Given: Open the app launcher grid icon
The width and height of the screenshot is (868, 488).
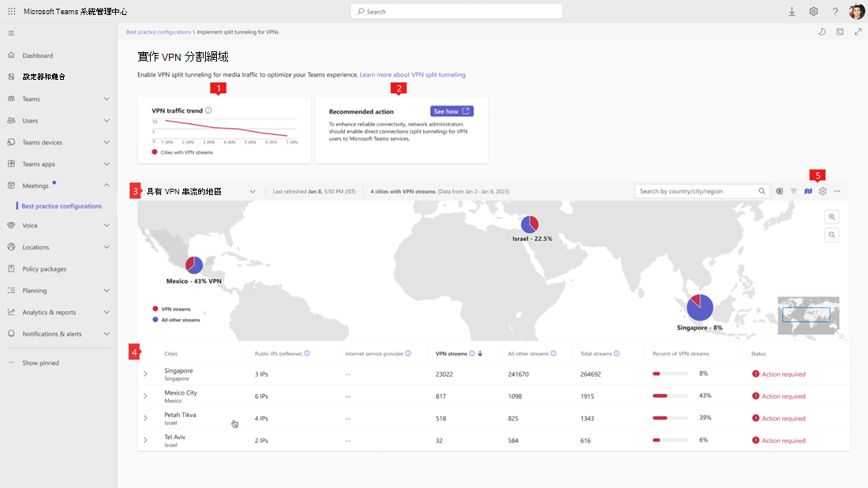Looking at the screenshot, I should coord(12,11).
